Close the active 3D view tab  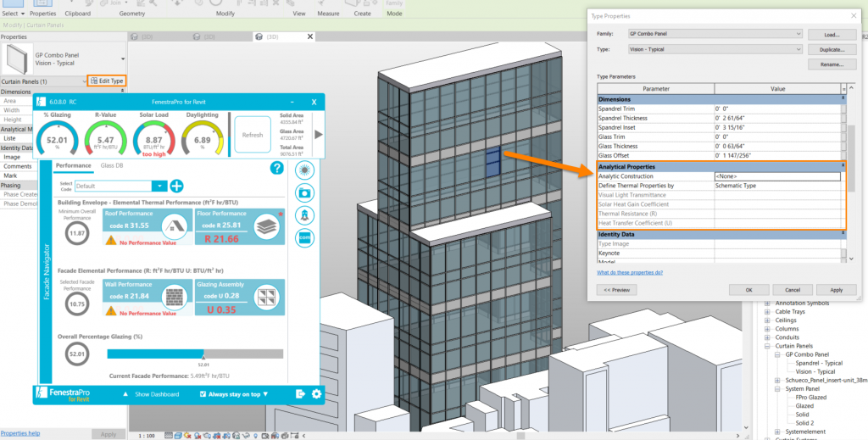pos(310,36)
